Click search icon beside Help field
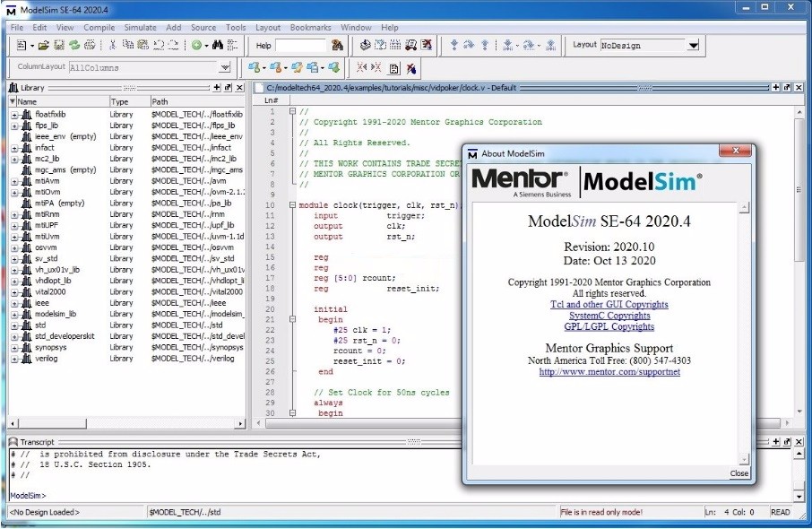The image size is (812, 529). click(338, 45)
